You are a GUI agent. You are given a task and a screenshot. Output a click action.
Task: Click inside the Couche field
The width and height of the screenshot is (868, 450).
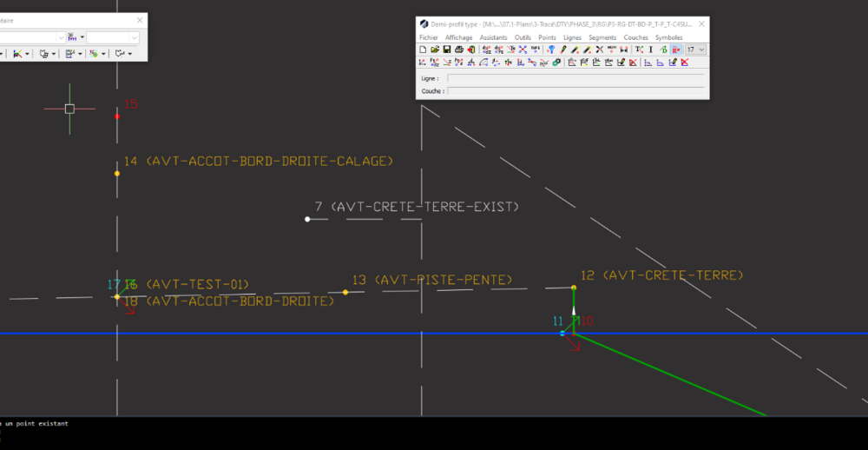pos(575,91)
